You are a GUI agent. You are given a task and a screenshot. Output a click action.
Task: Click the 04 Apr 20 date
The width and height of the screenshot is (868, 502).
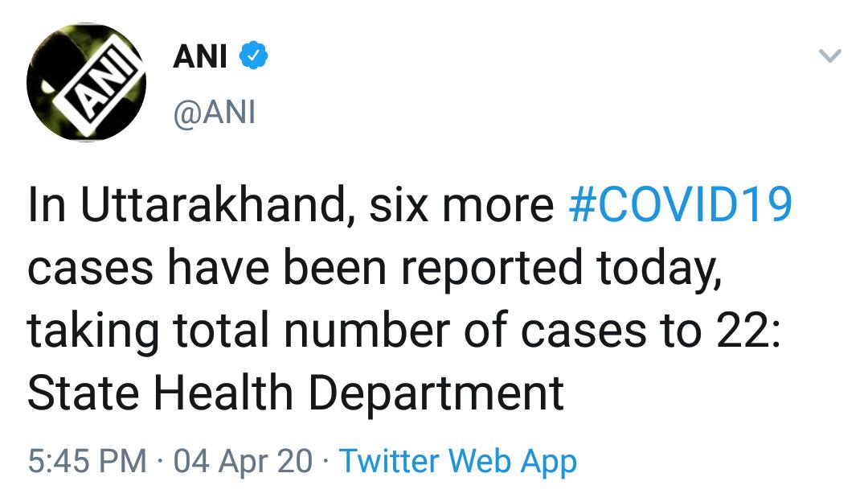[243, 461]
